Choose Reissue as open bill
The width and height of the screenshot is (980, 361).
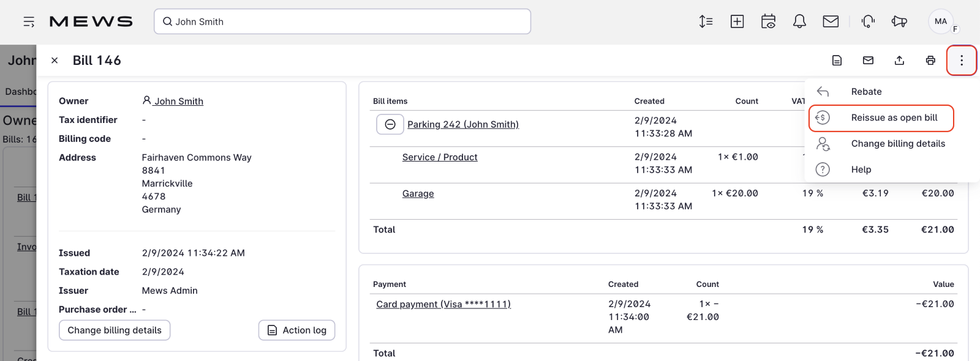(x=894, y=117)
